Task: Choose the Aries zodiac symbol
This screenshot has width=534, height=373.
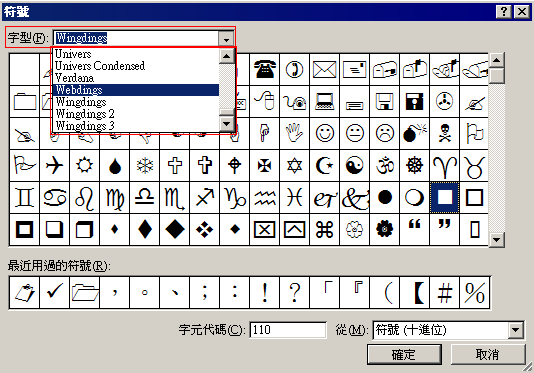Action: pyautogui.click(x=444, y=166)
